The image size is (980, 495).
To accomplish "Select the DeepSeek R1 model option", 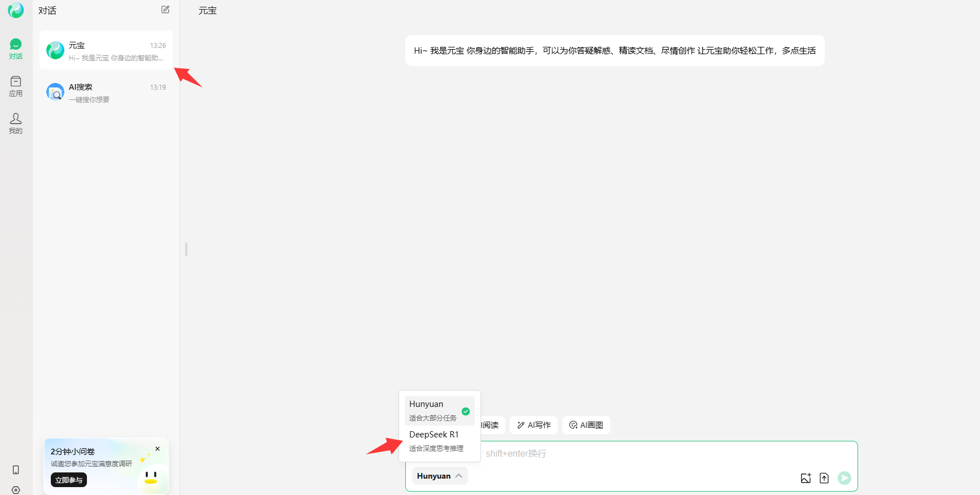I will [x=439, y=441].
